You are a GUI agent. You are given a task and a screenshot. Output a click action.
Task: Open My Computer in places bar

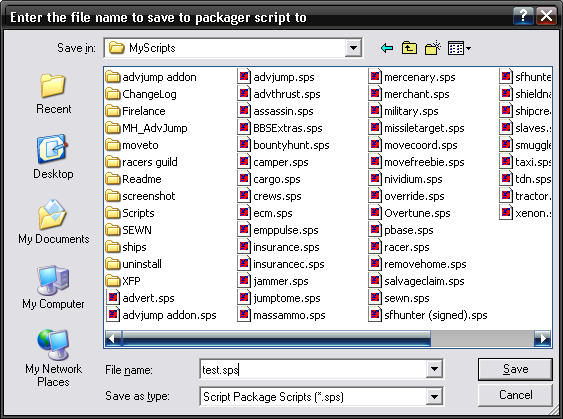[53, 287]
